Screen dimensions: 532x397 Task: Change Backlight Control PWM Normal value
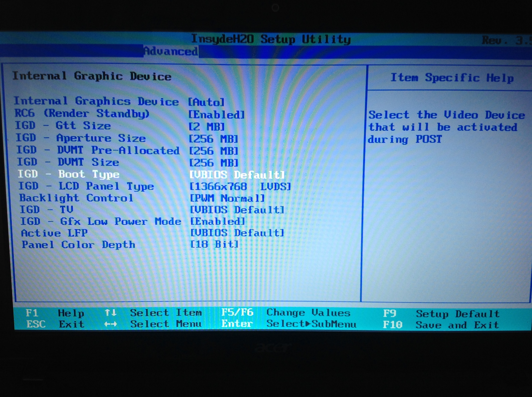coord(227,198)
